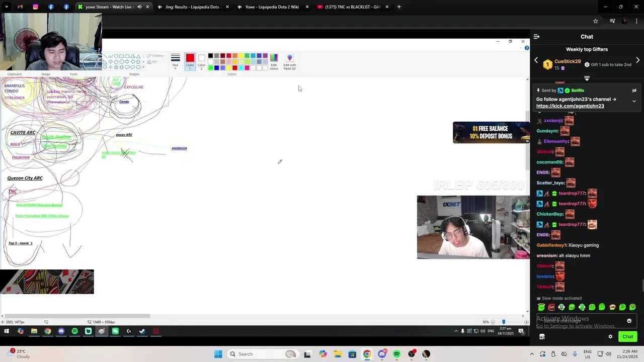
Task: Select the Line shape in Paint
Action: point(105,56)
